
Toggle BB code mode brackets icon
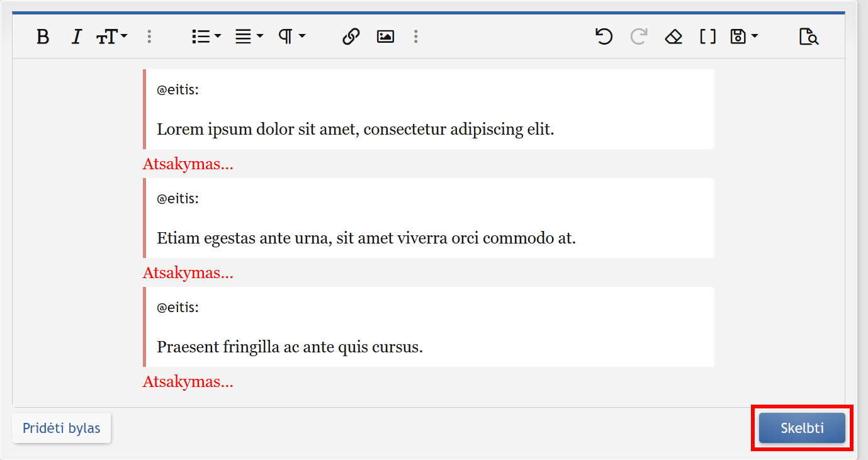pos(708,37)
